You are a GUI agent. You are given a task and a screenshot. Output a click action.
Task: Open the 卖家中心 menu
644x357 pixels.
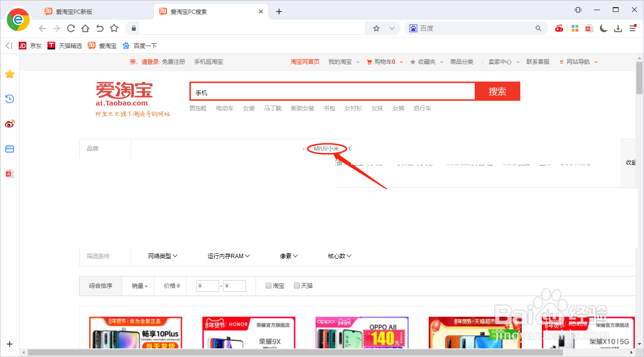point(503,62)
